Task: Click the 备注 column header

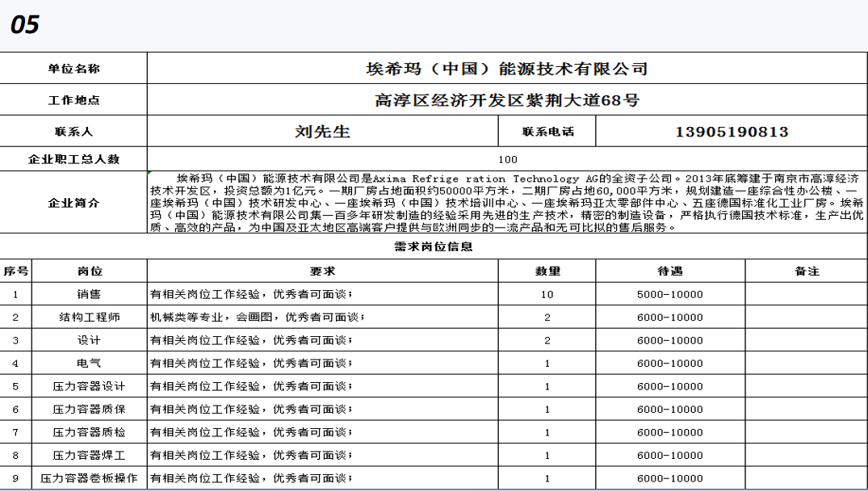Action: (x=806, y=271)
